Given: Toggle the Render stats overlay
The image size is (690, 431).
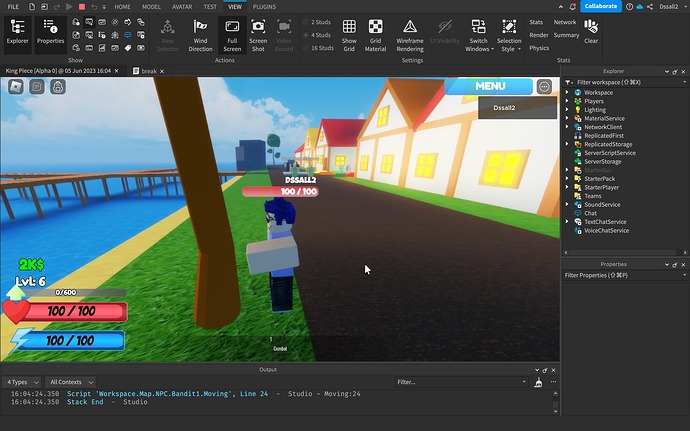Looking at the screenshot, I should [539, 35].
